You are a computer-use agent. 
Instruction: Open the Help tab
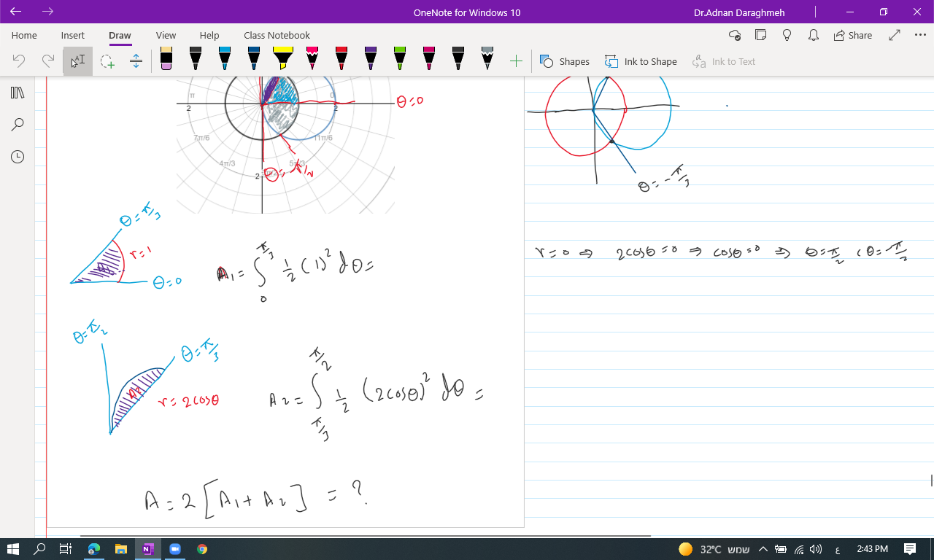(209, 35)
